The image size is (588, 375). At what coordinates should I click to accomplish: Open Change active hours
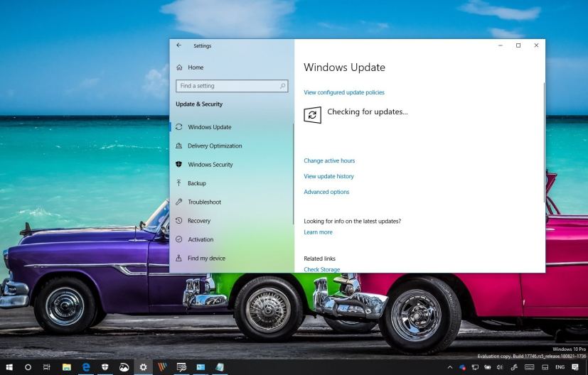pyautogui.click(x=329, y=161)
